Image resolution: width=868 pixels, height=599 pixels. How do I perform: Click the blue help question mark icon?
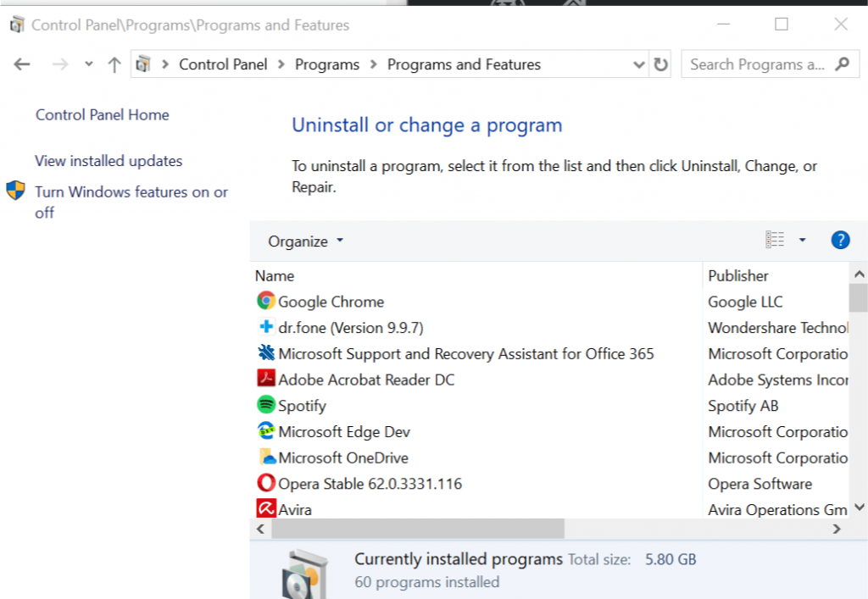click(x=840, y=240)
